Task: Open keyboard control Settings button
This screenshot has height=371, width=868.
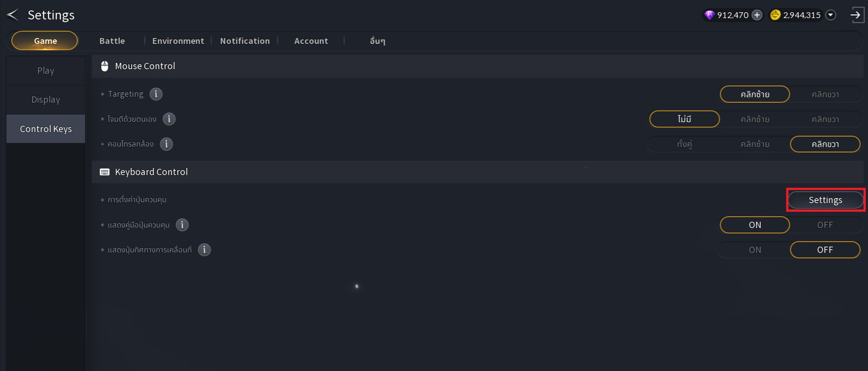Action: 826,200
